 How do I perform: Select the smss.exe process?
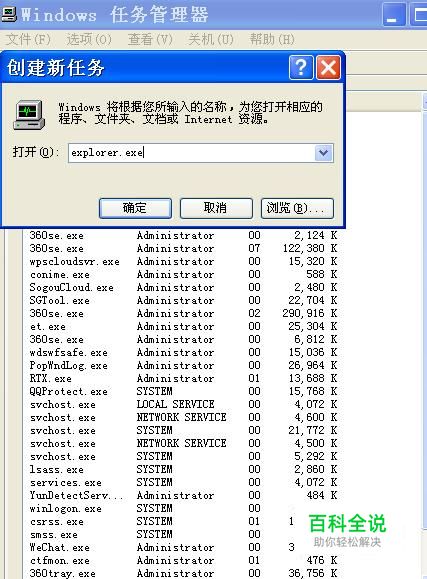(54, 535)
